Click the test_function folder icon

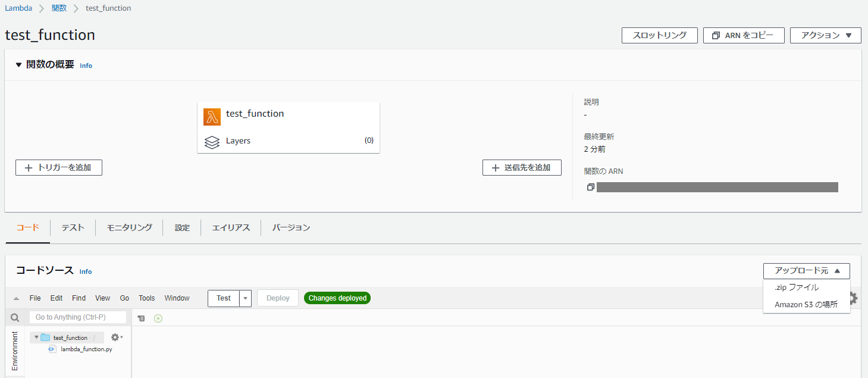click(x=45, y=338)
